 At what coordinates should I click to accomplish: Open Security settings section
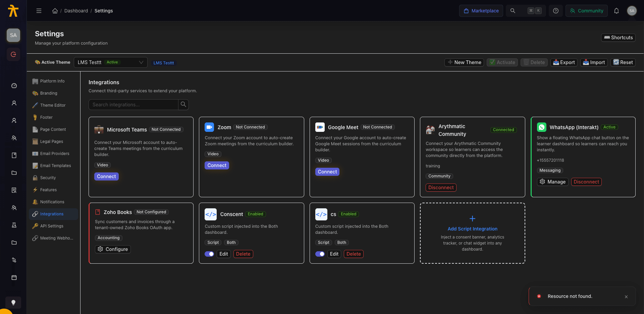[x=54, y=178]
